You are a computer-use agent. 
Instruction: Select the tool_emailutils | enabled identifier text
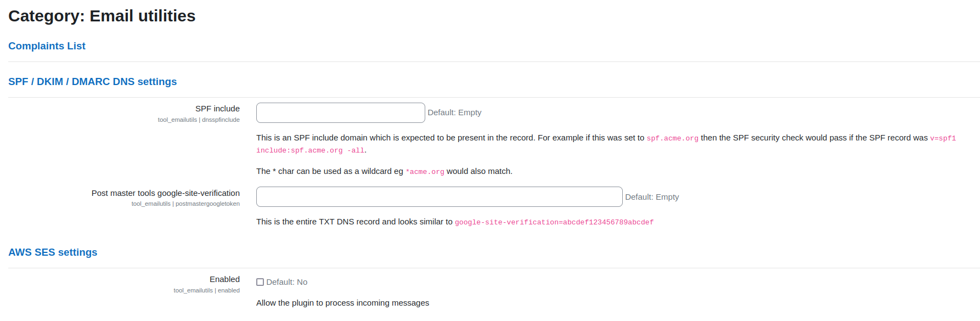tap(206, 290)
